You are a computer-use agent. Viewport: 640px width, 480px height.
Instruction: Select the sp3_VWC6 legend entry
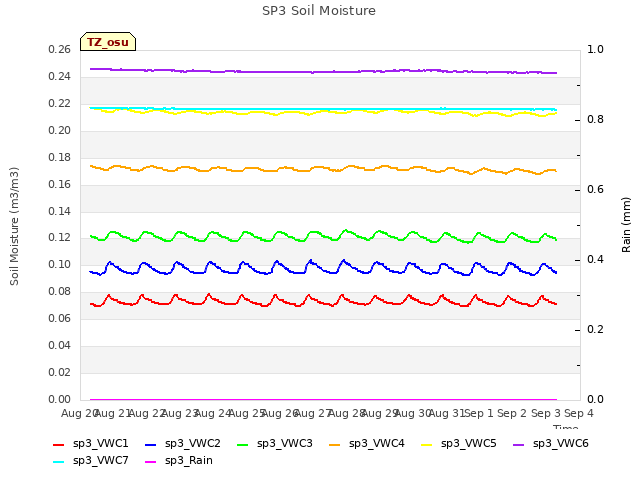pyautogui.click(x=551, y=444)
